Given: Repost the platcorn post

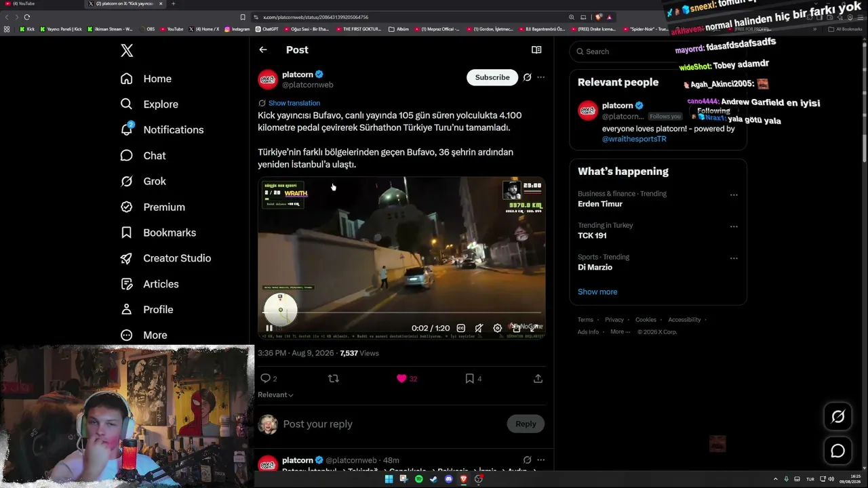Looking at the screenshot, I should (x=333, y=378).
